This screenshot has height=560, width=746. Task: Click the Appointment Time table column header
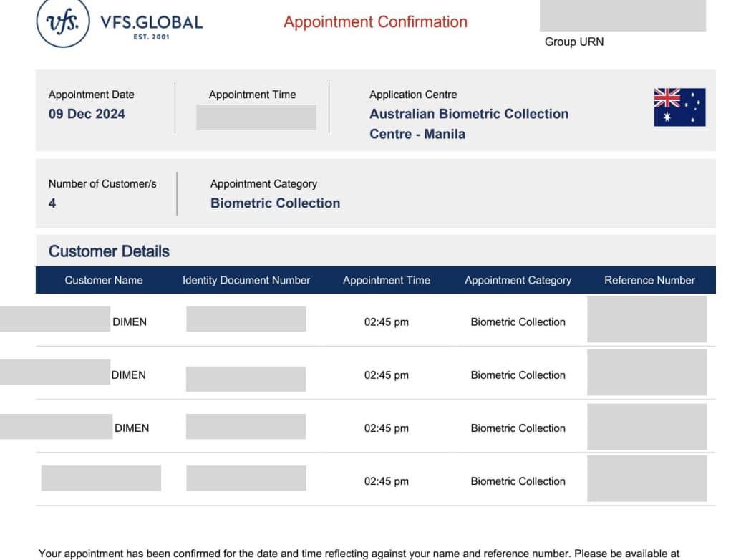[387, 280]
